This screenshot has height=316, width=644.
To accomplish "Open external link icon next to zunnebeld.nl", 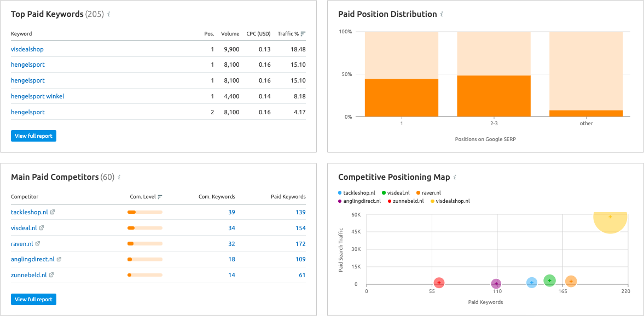I will click(51, 276).
